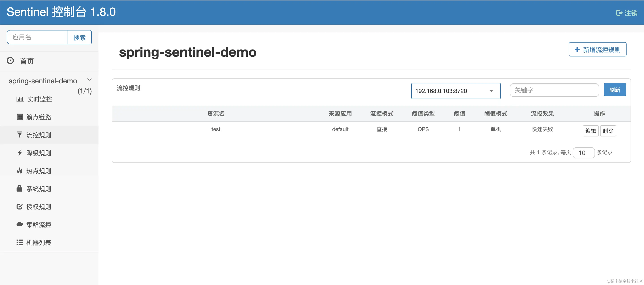Click the logout icon next to 注销
This screenshot has width=644, height=285.
coord(619,13)
